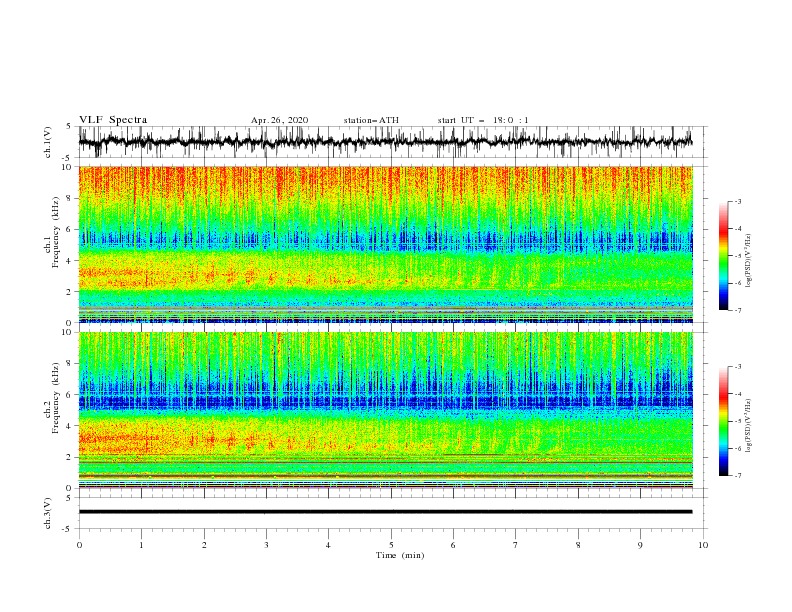Image resolution: width=792 pixels, height=612 pixels.
Task: Click the "-3" tick of ch.2 colorbar
Action: coord(737,367)
